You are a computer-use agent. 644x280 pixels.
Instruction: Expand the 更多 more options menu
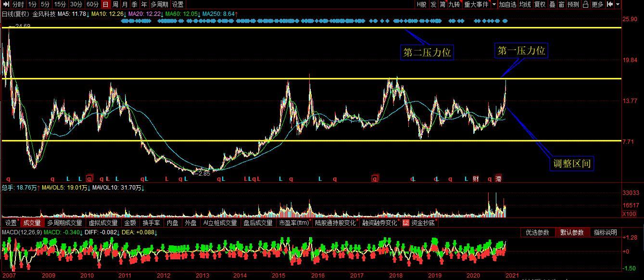[x=597, y=4]
